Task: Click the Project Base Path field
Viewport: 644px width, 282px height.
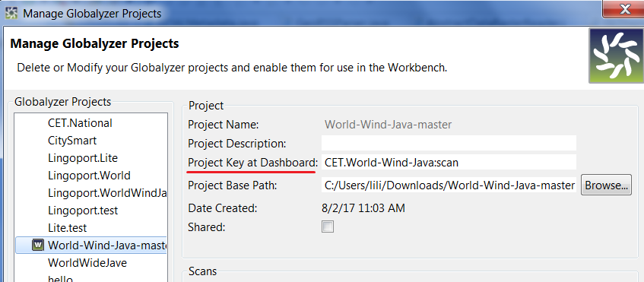Action: [x=449, y=185]
